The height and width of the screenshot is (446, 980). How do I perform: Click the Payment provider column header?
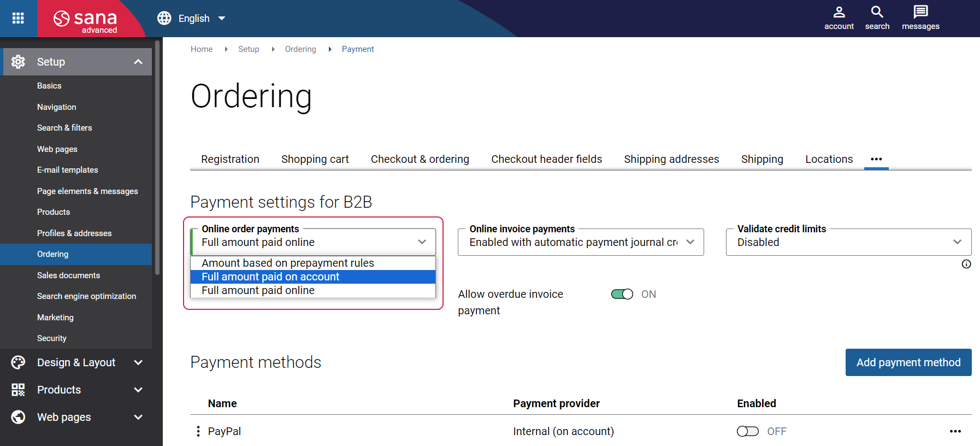[556, 403]
